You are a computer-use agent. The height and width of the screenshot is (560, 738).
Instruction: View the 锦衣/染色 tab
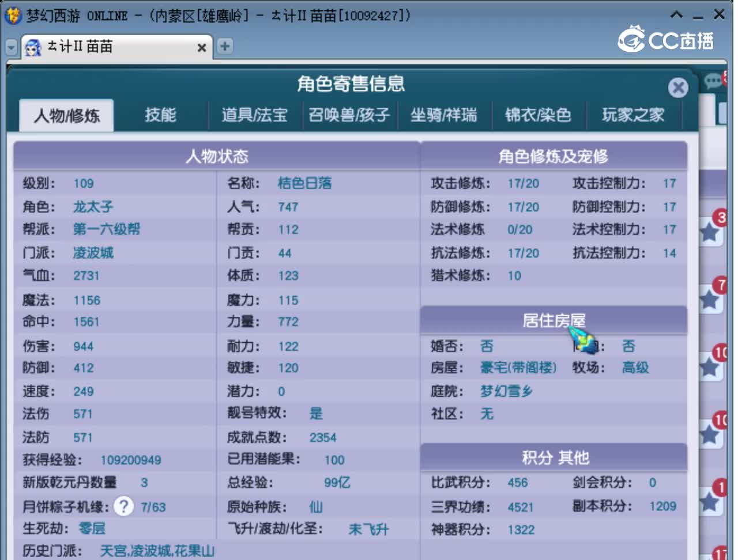[x=537, y=115]
